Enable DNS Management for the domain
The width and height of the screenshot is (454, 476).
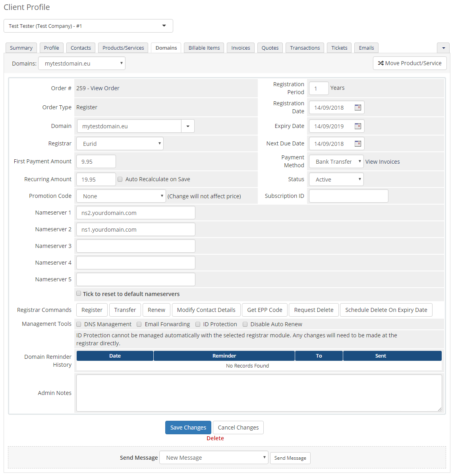pyautogui.click(x=79, y=324)
